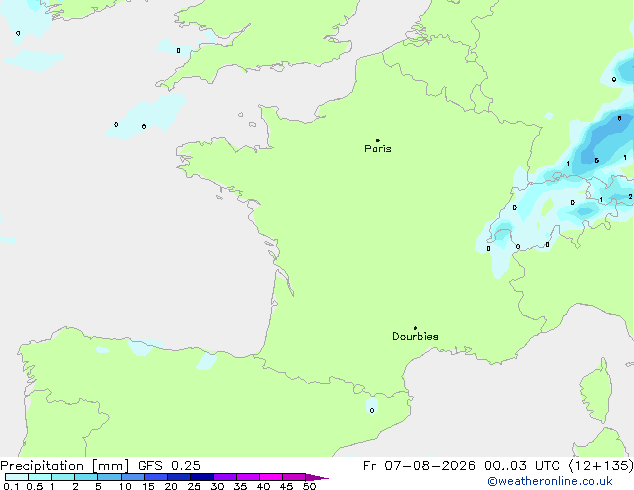Select the 15–20 mm legend swatch
Image resolution: width=634 pixels, height=490 pixels.
pyautogui.click(x=155, y=477)
